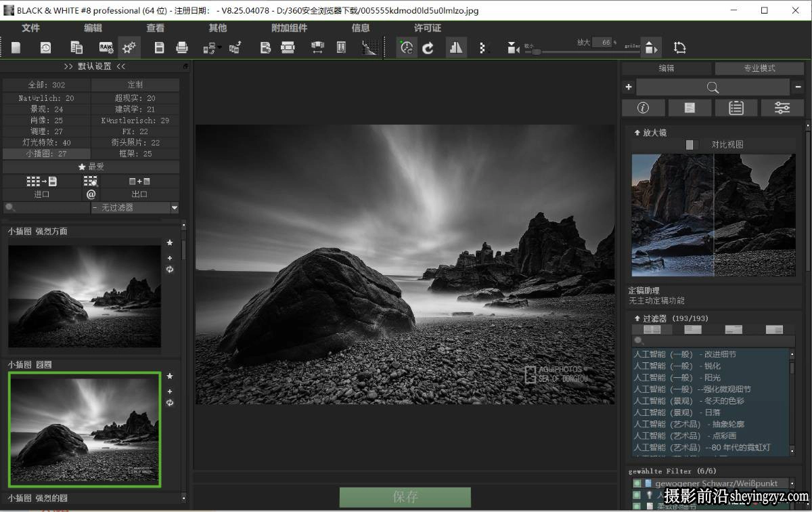Image resolution: width=812 pixels, height=512 pixels.
Task: Click the checklist clipboard panel button
Action: (736, 108)
